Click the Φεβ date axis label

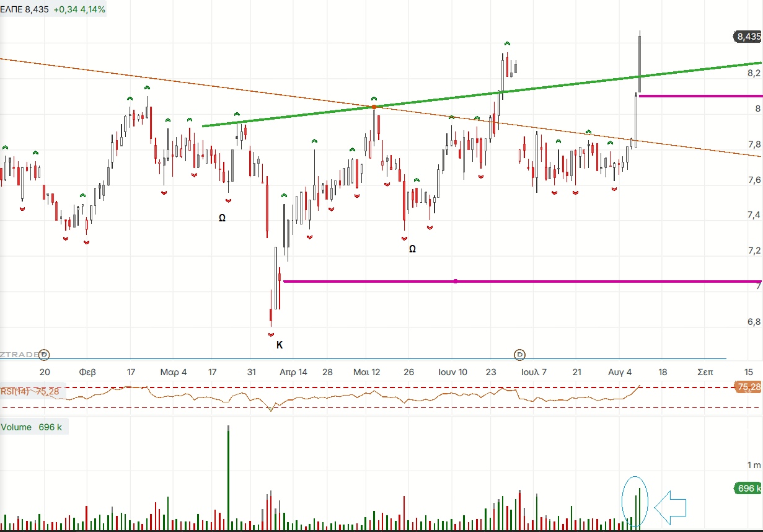tap(87, 372)
